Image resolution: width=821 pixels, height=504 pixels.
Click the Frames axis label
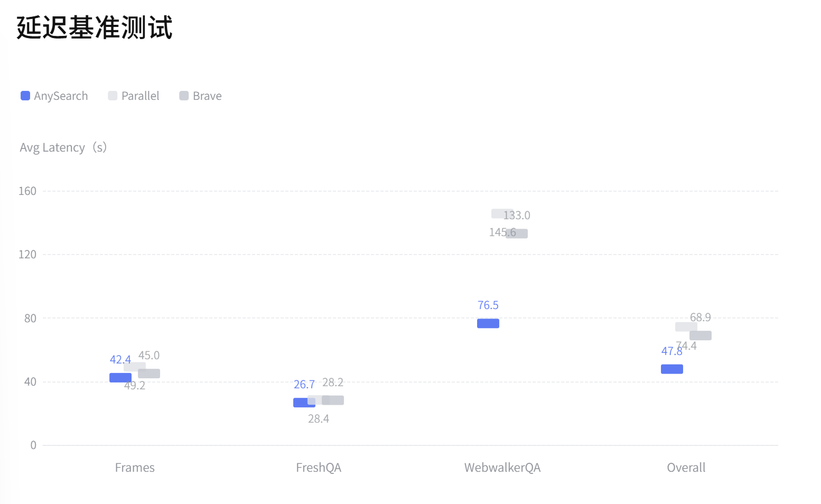135,468
